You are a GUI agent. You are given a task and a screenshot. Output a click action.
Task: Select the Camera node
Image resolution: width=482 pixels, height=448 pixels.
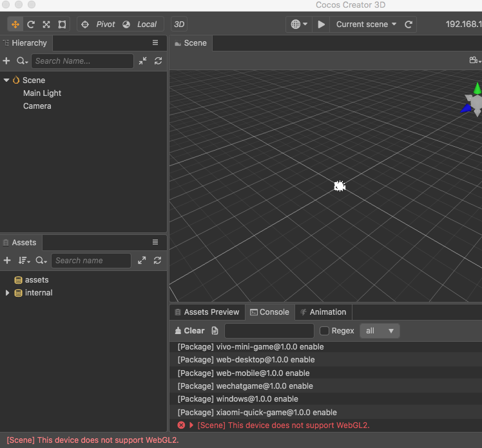click(x=37, y=106)
